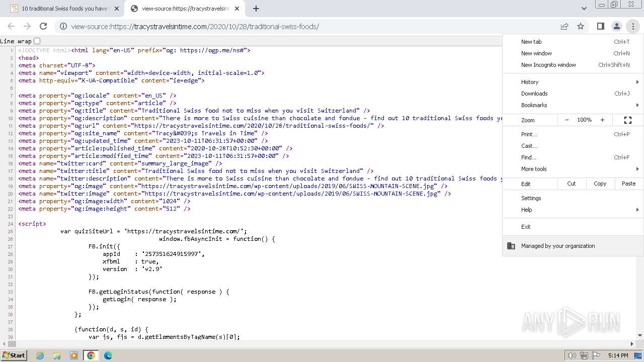Switch to the '10 traditional Swiss foods' tab
The image size is (644, 362).
pyautogui.click(x=64, y=9)
